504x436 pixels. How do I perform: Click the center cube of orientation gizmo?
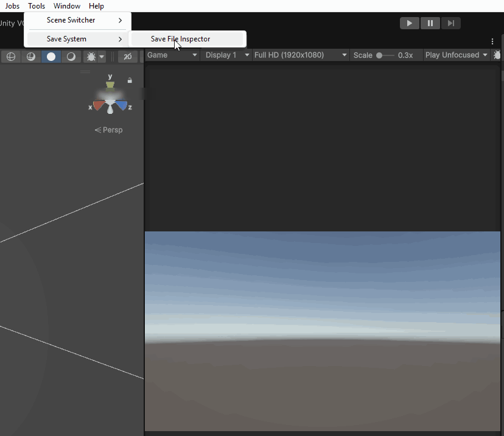110,102
